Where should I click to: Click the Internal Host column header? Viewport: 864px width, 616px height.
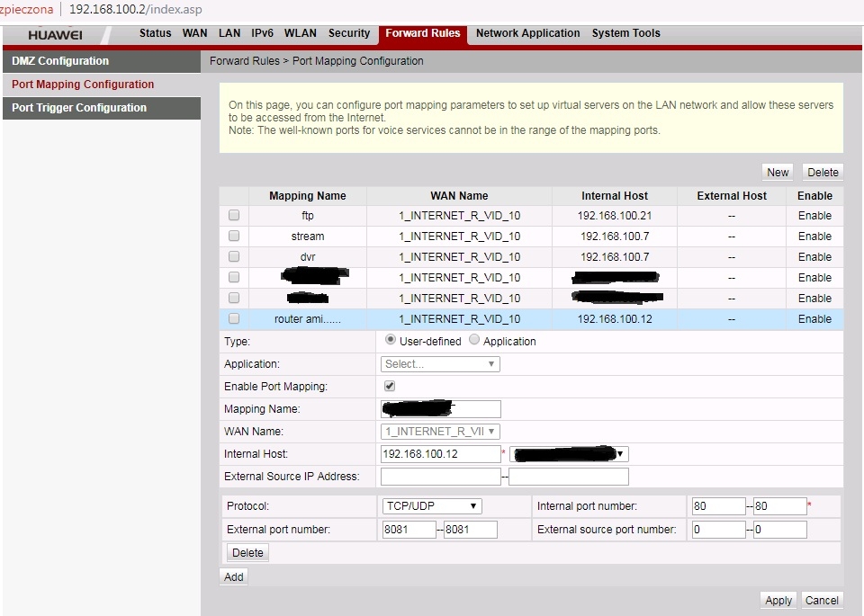pos(615,196)
